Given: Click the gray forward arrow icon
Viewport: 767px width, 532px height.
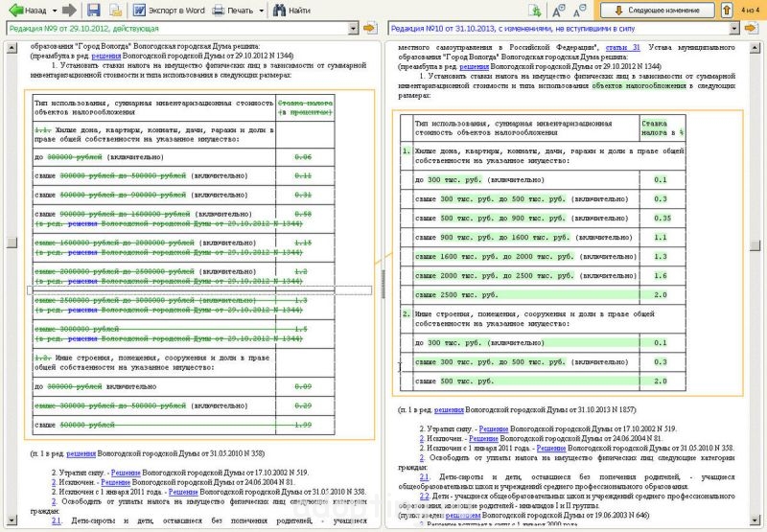Looking at the screenshot, I should [x=69, y=11].
